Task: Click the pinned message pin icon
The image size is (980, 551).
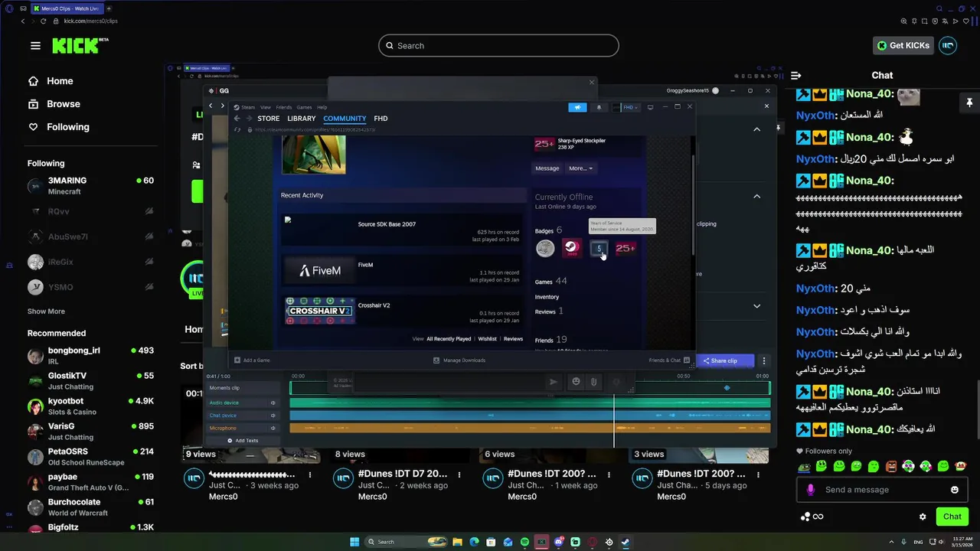Action: point(969,103)
